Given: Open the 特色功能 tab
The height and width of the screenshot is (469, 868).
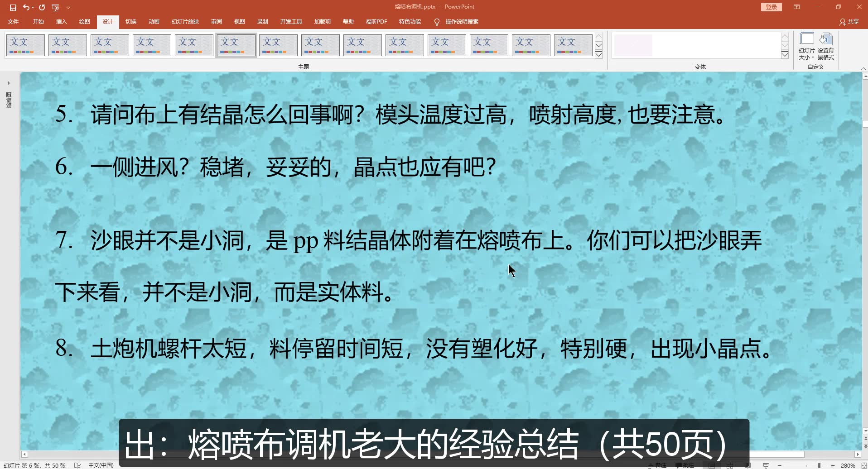Looking at the screenshot, I should pyautogui.click(x=410, y=22).
